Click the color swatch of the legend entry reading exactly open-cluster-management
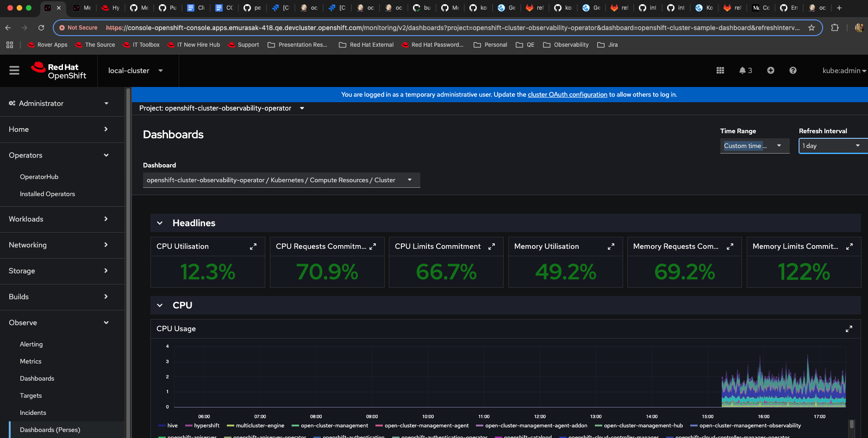 point(295,426)
